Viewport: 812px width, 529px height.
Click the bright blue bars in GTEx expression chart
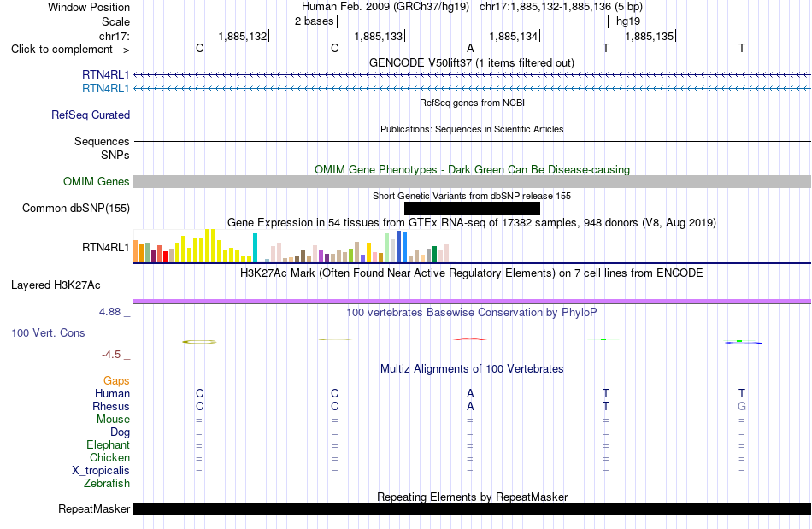(402, 246)
